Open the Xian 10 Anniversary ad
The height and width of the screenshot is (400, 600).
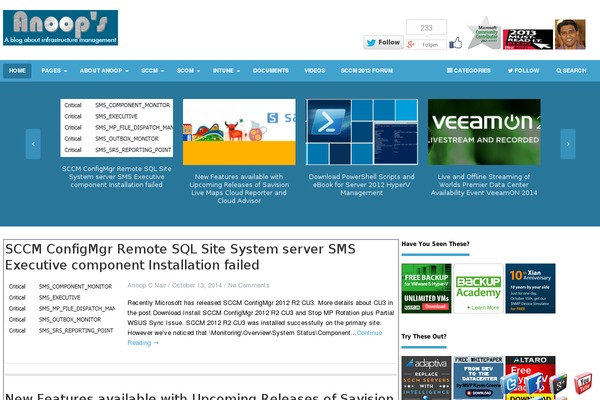coord(530,288)
